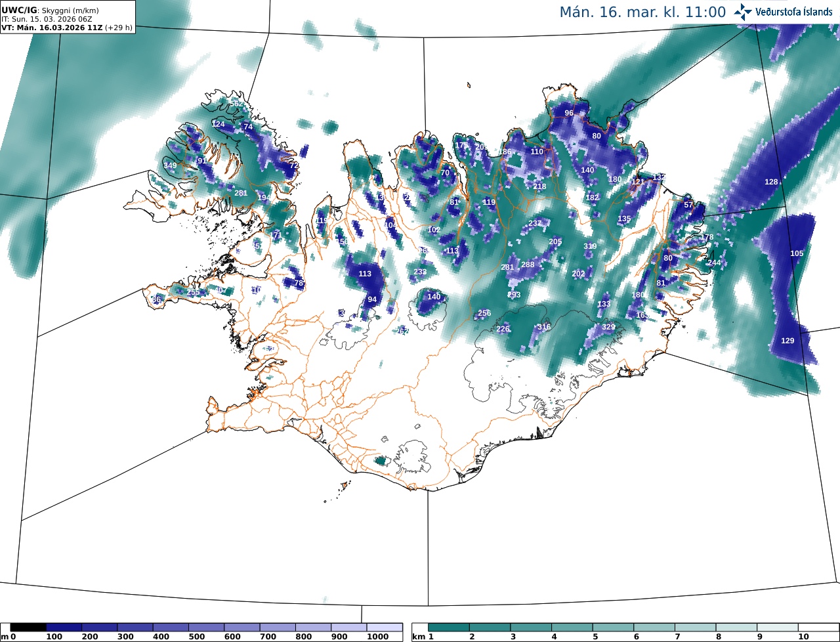Click the visibility value 194 on the map
Image resolution: width=840 pixels, height=642 pixels.
[x=264, y=198]
